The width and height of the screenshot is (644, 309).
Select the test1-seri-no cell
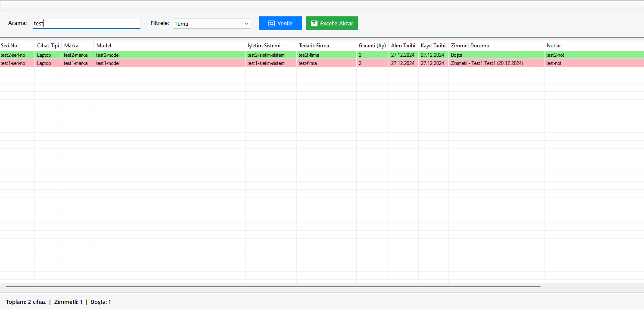click(x=17, y=63)
